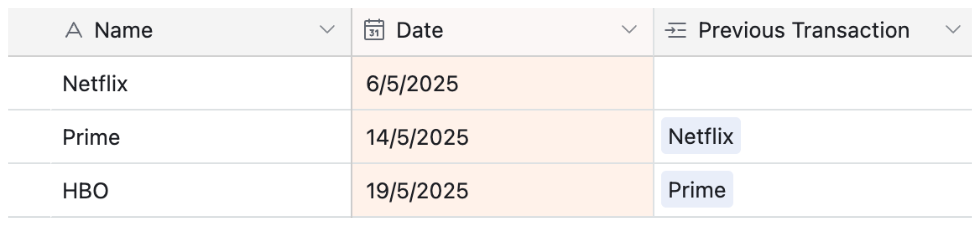Select the Previous Transaction header label
980x226 pixels.
[804, 30]
